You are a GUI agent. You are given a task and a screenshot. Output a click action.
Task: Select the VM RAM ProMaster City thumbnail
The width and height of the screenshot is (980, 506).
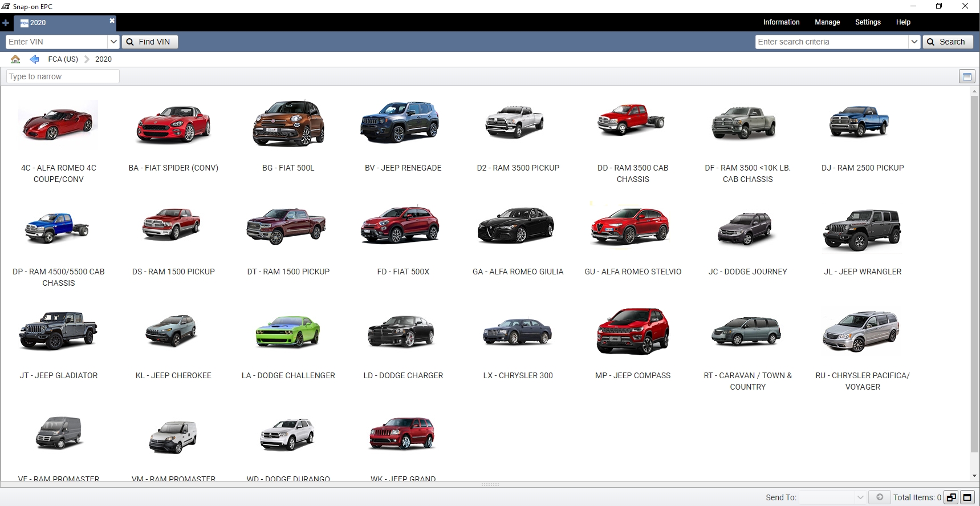coord(173,438)
